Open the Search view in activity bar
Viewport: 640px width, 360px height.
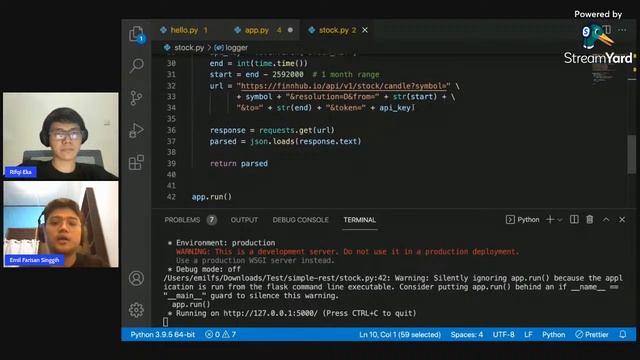(136, 65)
